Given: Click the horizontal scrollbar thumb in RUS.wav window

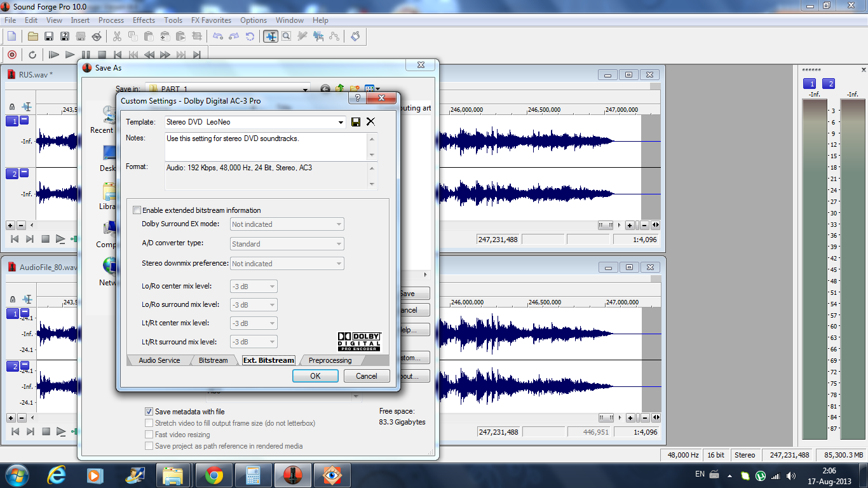Looking at the screenshot, I should (606, 225).
